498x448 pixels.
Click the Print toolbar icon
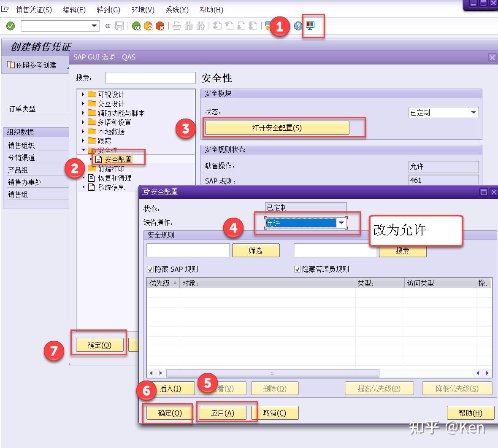pos(177,26)
